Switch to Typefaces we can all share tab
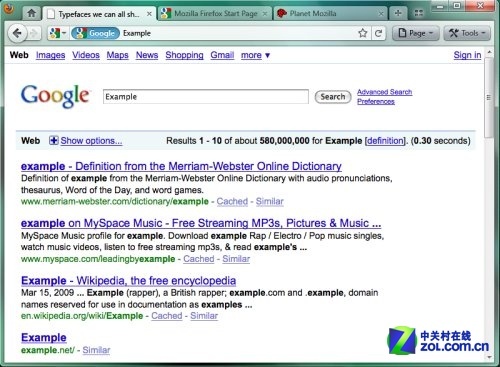Screen dimensions: 500x367 pos(99,14)
